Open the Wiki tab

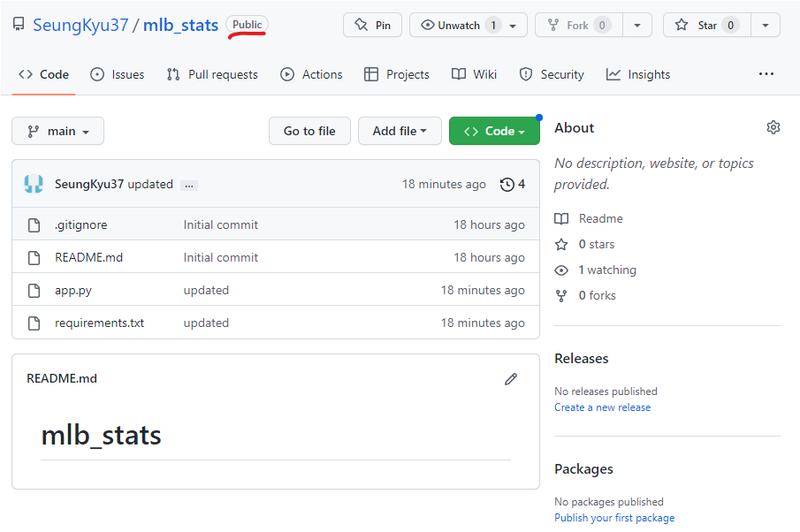(x=474, y=74)
